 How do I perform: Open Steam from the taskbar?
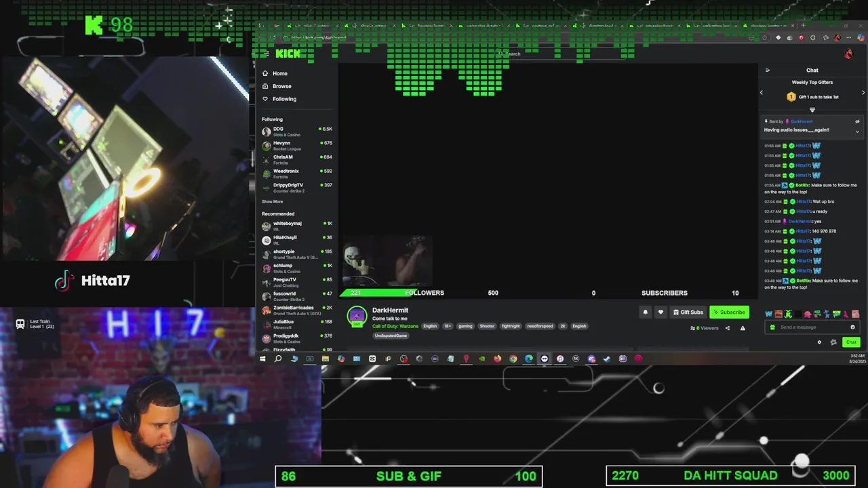(x=606, y=359)
